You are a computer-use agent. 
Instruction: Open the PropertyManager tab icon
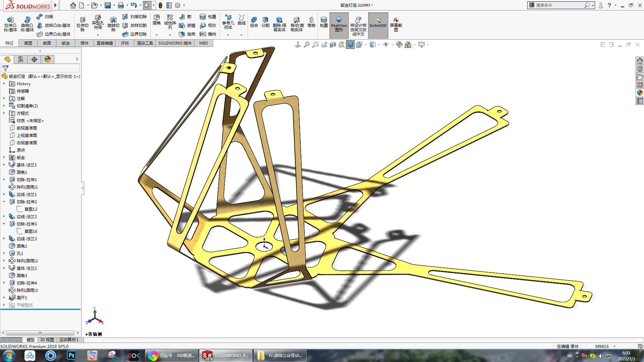pos(21,59)
